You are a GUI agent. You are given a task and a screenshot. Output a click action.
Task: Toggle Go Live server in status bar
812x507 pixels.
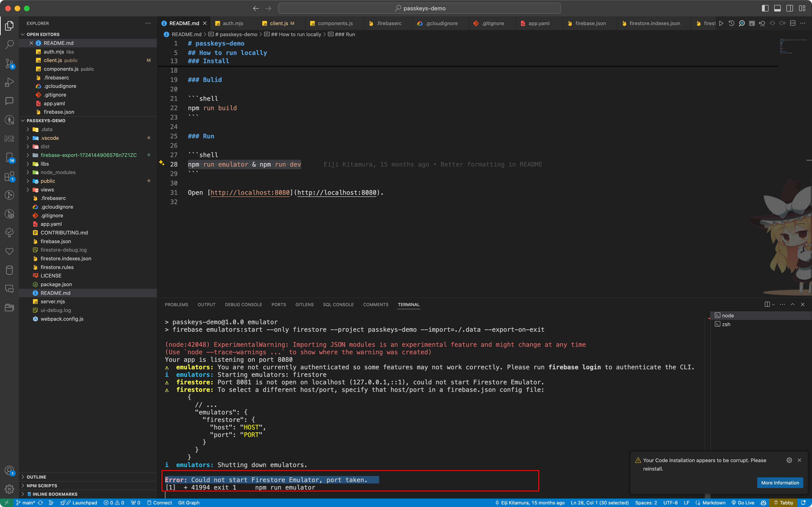click(x=743, y=503)
